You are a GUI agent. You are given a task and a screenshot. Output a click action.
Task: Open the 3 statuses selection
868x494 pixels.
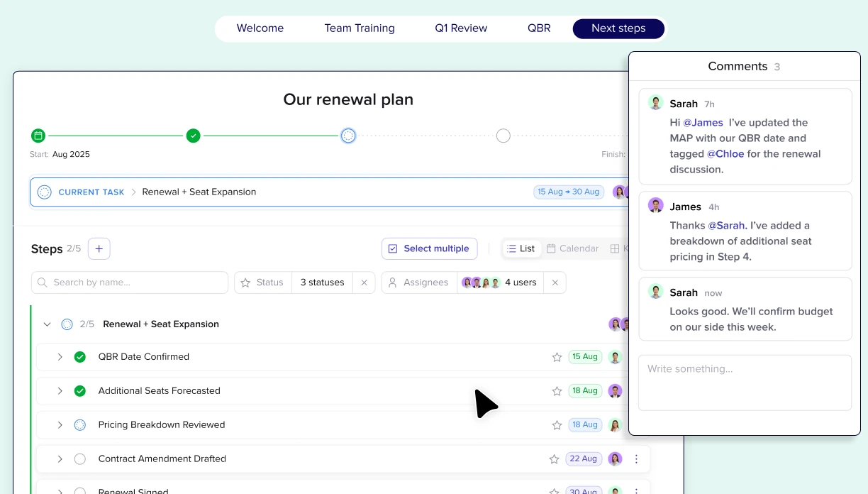322,282
